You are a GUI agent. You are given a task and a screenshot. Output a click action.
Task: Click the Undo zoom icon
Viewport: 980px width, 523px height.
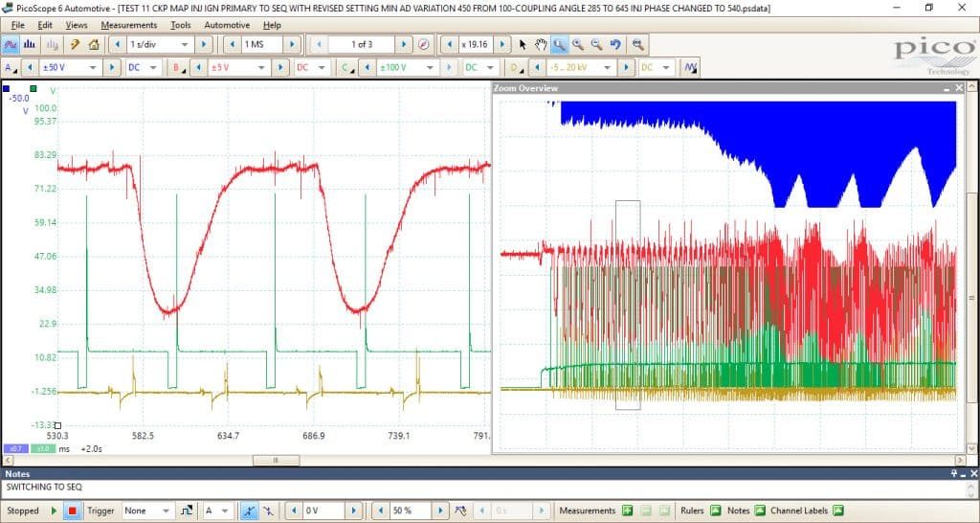pyautogui.click(x=615, y=44)
